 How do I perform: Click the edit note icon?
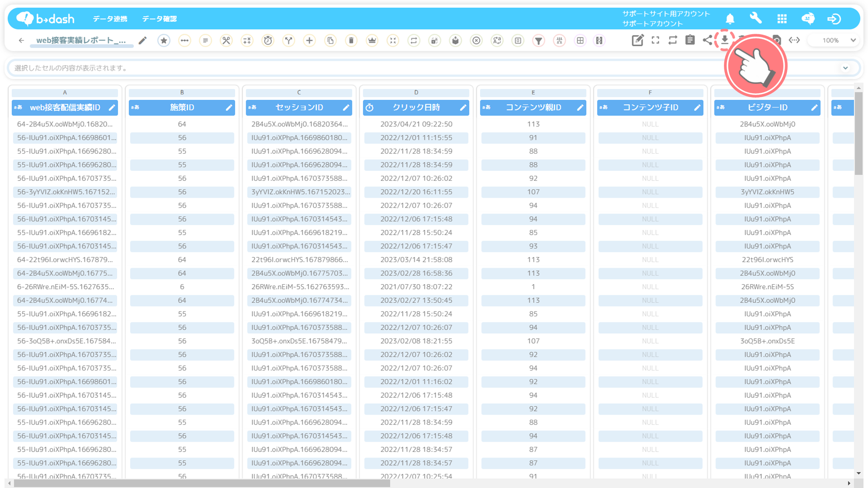tap(638, 40)
